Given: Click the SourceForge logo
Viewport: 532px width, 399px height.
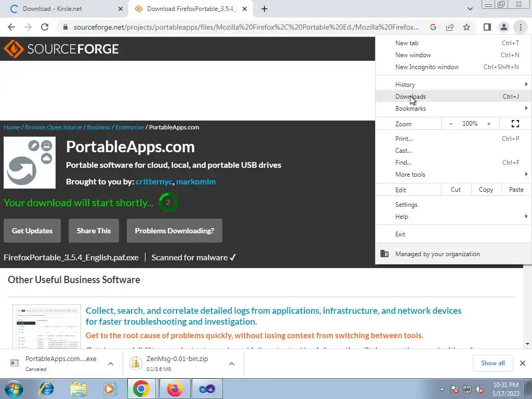Looking at the screenshot, I should click(x=61, y=49).
